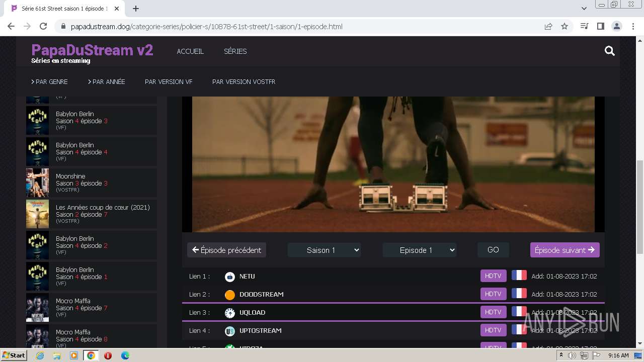Open Babylon Berlin Saison 4 épisode 2
The height and width of the screenshot is (362, 644).
92,245
